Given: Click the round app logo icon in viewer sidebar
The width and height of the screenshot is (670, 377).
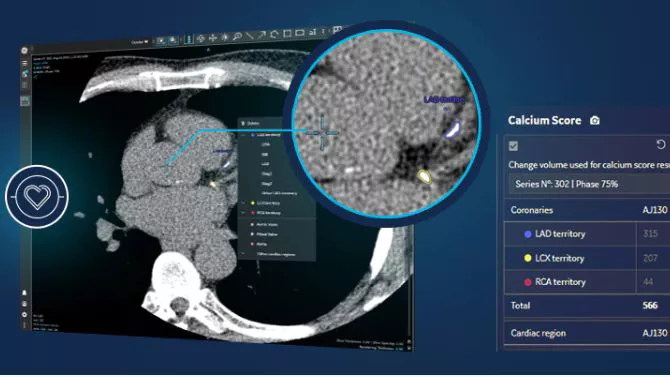Looking at the screenshot, I should coord(24,50).
